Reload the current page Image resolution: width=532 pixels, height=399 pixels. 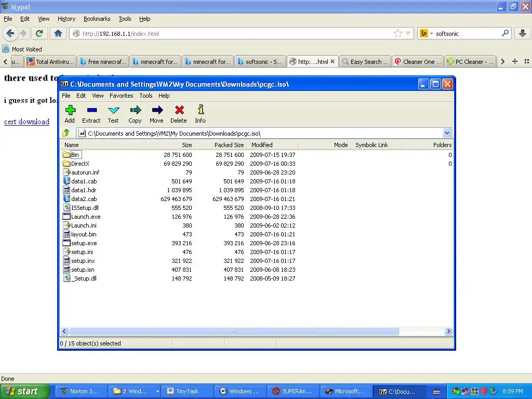[39, 33]
